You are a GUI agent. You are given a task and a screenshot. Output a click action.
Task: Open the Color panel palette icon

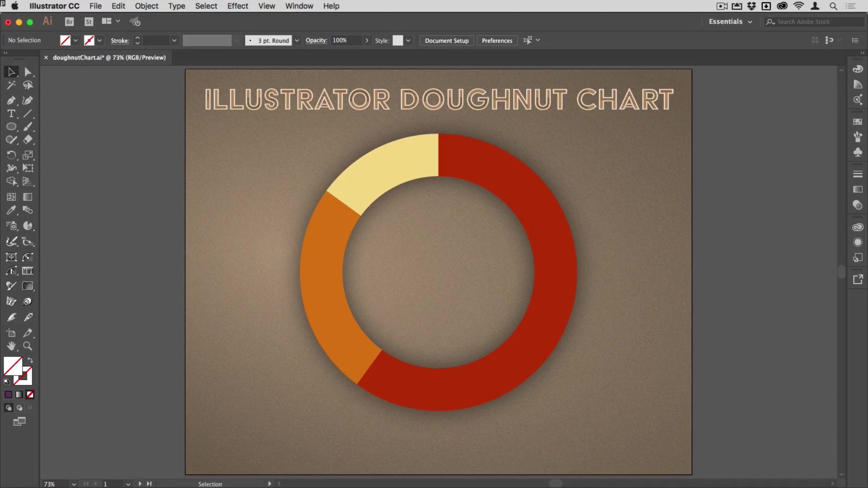click(x=858, y=69)
